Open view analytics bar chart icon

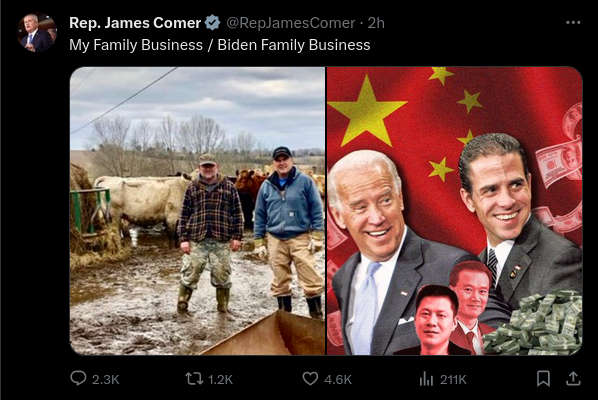pyautogui.click(x=426, y=379)
